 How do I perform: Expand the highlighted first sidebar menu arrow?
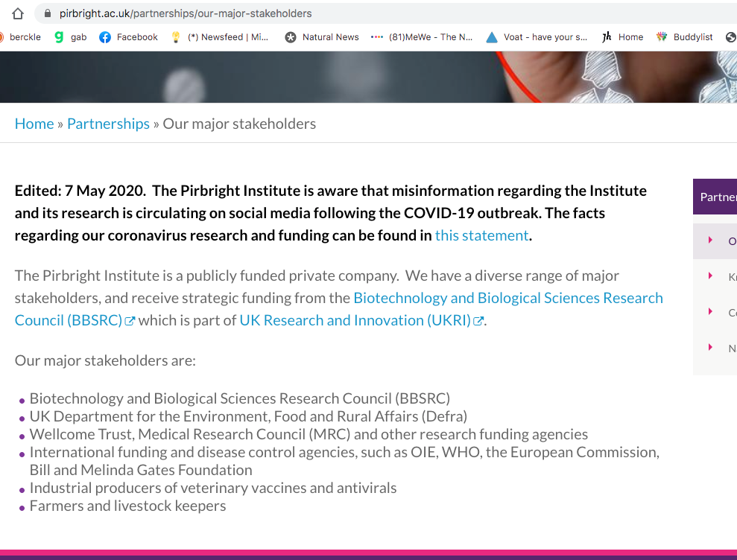(x=710, y=240)
